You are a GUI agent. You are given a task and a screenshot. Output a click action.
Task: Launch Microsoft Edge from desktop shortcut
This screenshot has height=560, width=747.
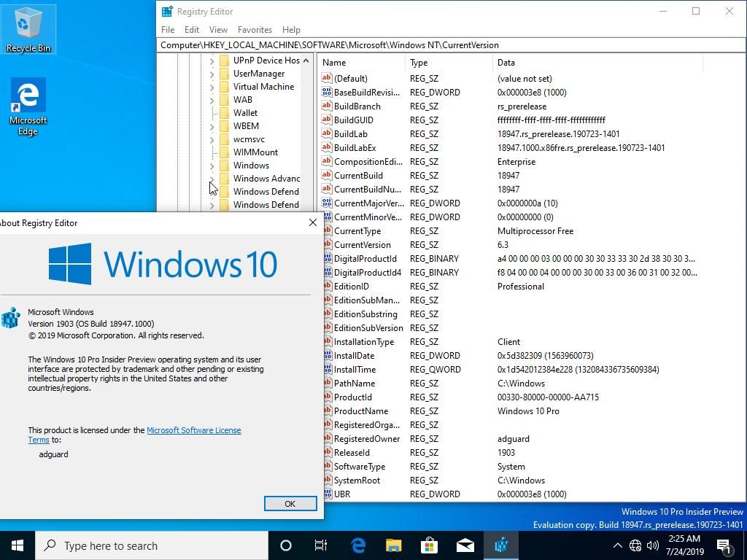click(x=28, y=106)
